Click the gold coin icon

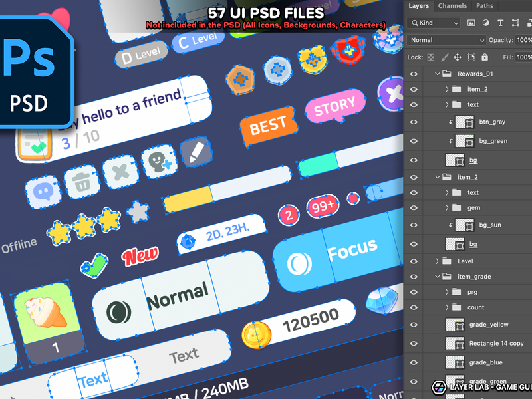tap(257, 335)
